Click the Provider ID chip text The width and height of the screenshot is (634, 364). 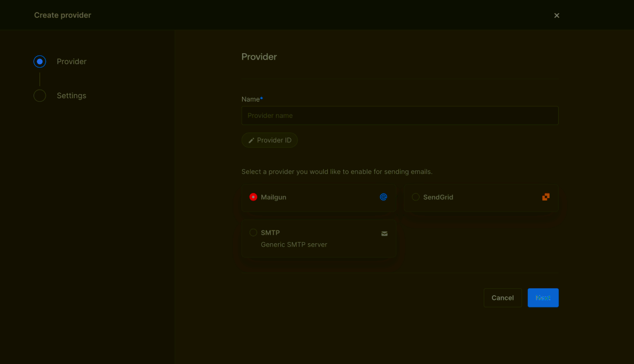pos(274,140)
